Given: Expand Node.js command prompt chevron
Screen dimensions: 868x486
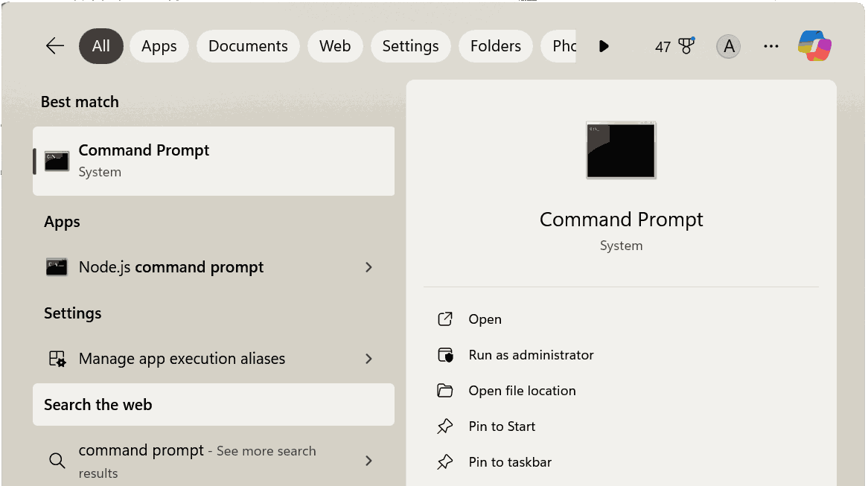Looking at the screenshot, I should (x=368, y=267).
